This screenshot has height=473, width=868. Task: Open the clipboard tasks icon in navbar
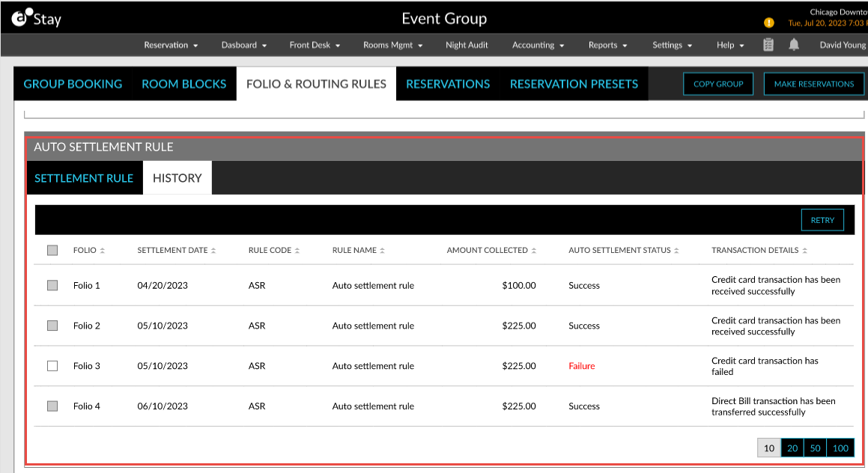768,45
